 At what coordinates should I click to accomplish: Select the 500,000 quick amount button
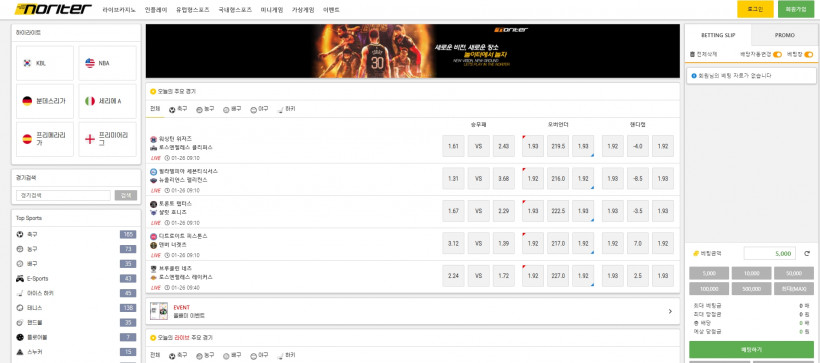(751, 289)
